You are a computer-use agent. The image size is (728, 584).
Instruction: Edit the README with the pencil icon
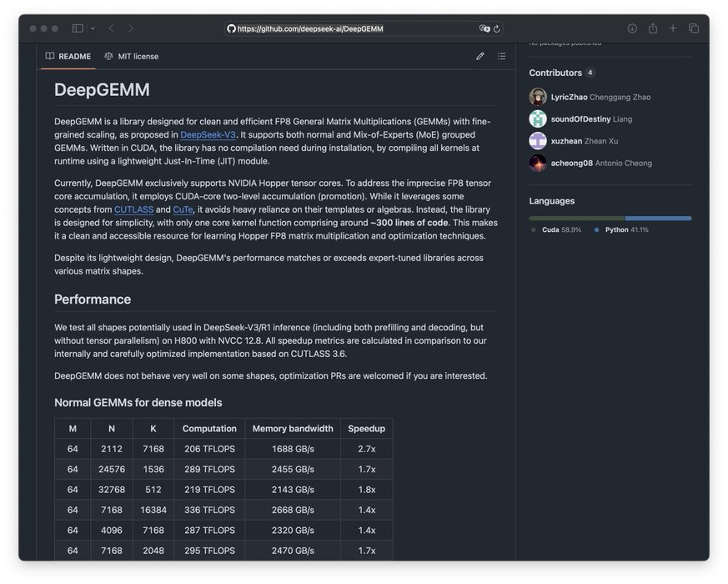[x=480, y=56]
